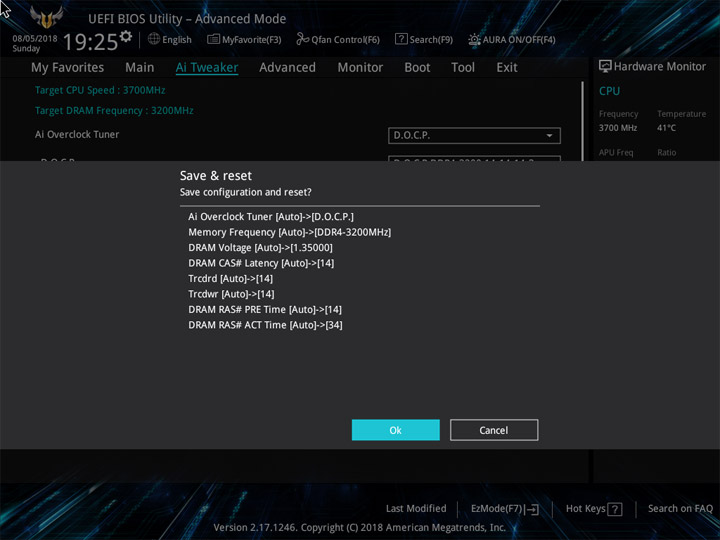The width and height of the screenshot is (720, 540).
Task: Click the Hot Keys question mark icon
Action: point(615,509)
